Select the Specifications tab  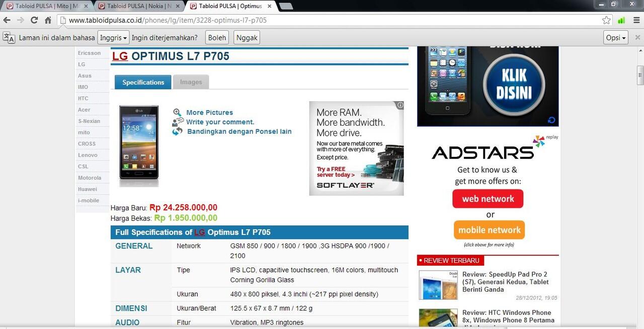(143, 82)
